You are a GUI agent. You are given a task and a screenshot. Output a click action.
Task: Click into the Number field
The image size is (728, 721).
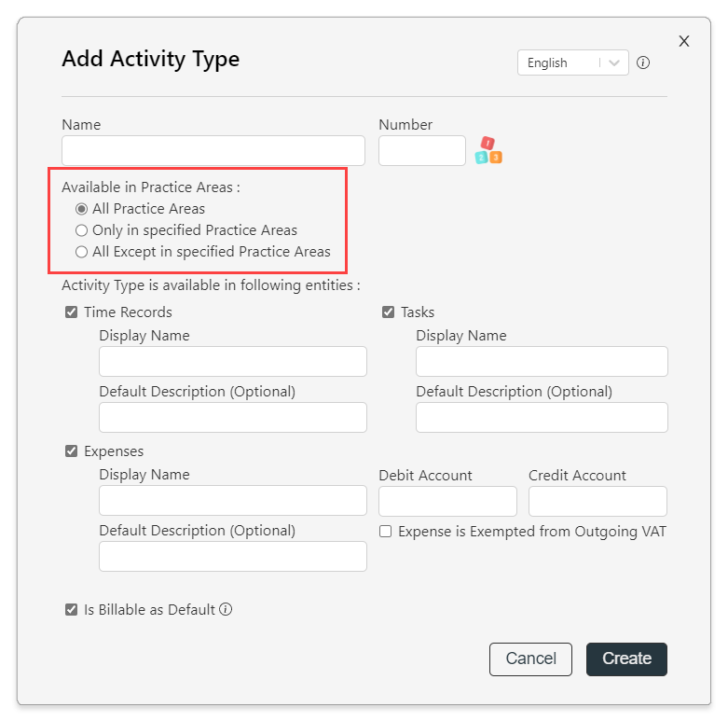tap(422, 150)
